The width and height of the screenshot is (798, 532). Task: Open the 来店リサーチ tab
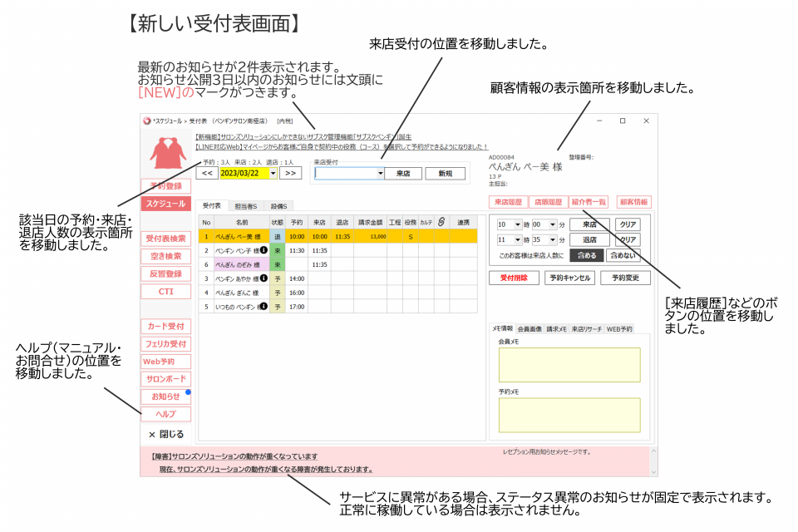(x=587, y=329)
